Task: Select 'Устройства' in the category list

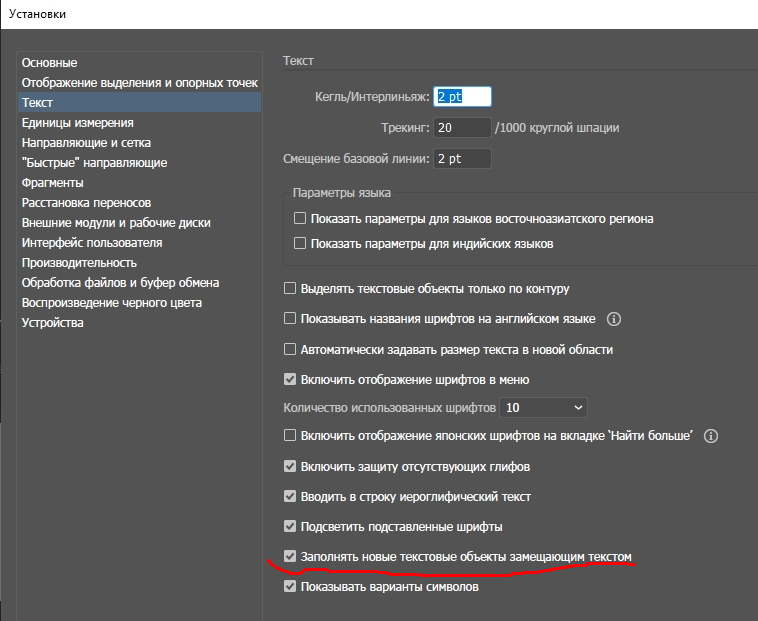Action: (53, 323)
